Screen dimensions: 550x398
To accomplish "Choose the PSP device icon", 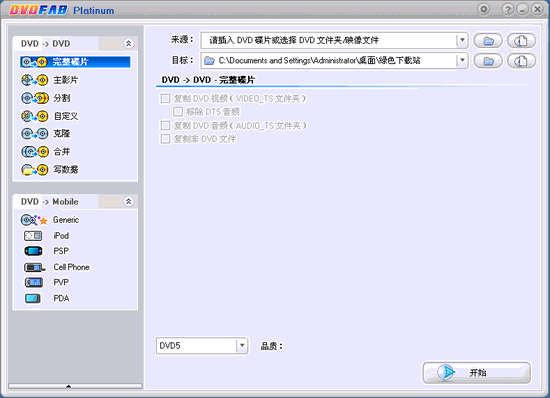I will point(33,251).
